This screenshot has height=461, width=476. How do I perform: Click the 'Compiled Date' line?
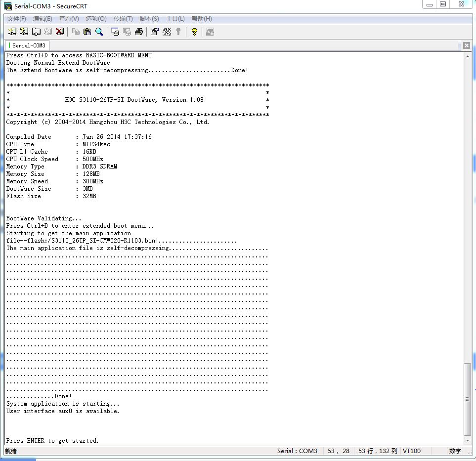click(79, 137)
